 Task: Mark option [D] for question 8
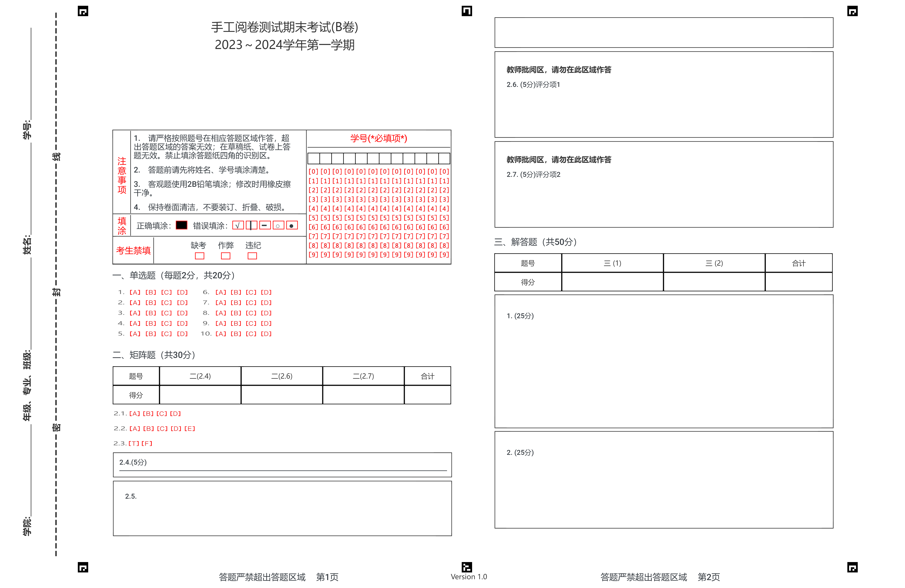tap(266, 313)
